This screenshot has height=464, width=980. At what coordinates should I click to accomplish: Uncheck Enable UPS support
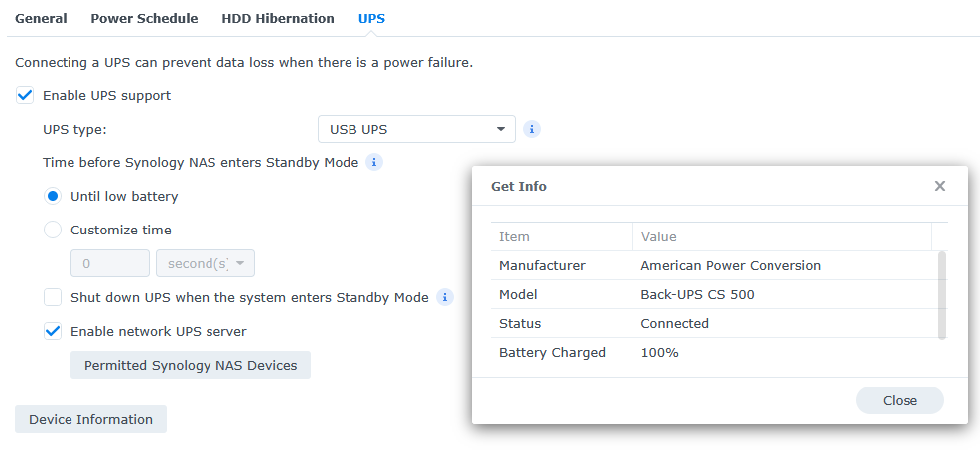pos(26,96)
